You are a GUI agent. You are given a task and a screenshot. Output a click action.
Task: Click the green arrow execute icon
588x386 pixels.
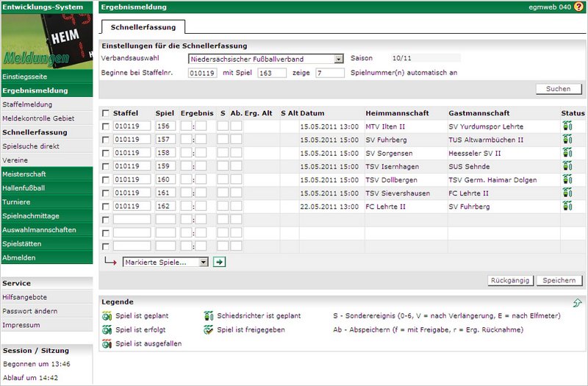(219, 262)
